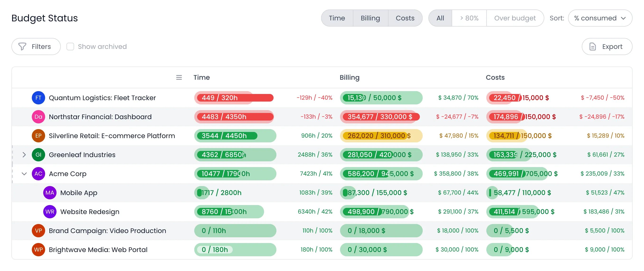This screenshot has width=644, height=271.
Task: Toggle the Costs column filter
Action: [405, 18]
